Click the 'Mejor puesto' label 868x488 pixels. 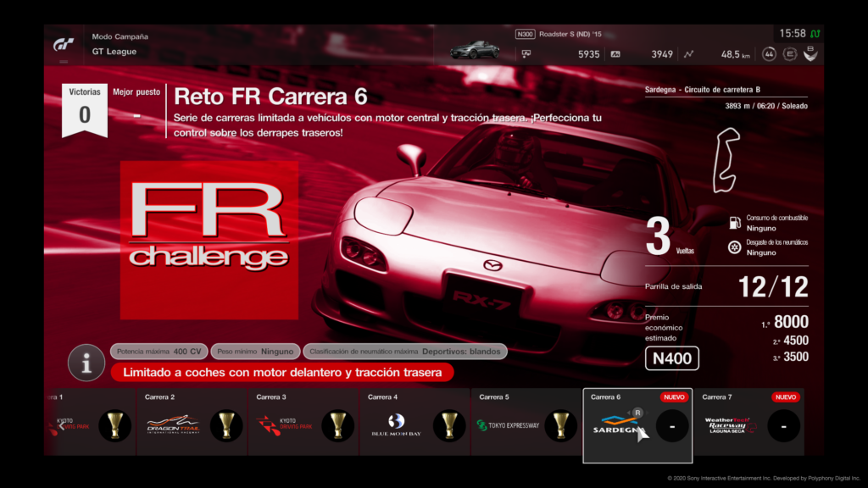click(136, 91)
